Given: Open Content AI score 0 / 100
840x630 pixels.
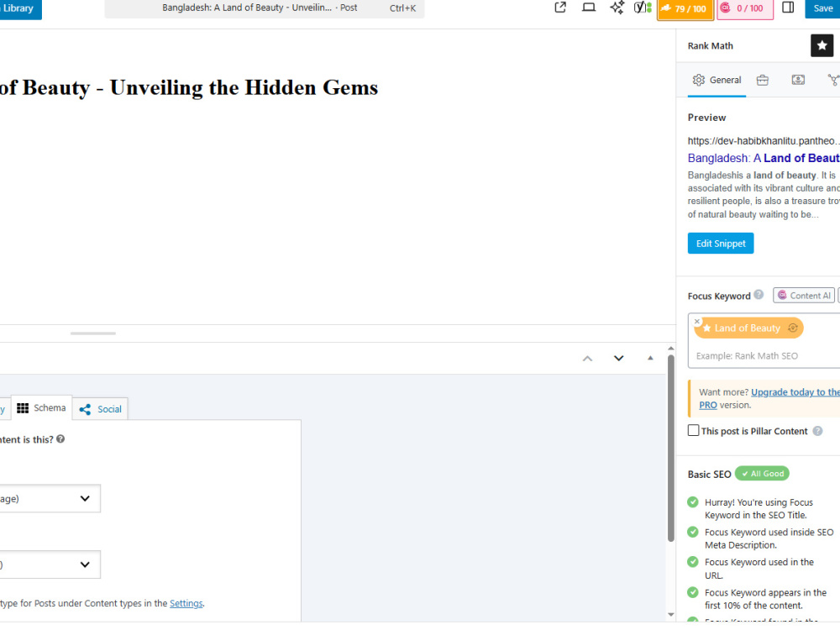Looking at the screenshot, I should (x=744, y=8).
